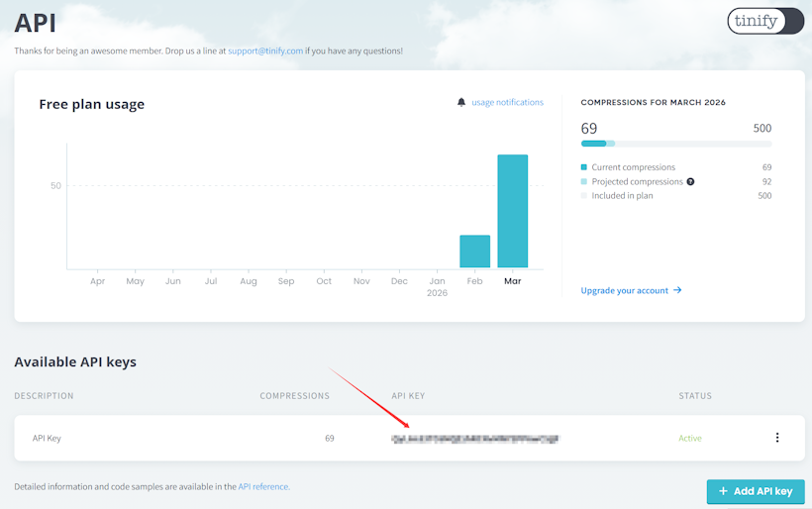Click the question mark beside Projected compressions
This screenshot has height=509, width=812.
(x=690, y=182)
